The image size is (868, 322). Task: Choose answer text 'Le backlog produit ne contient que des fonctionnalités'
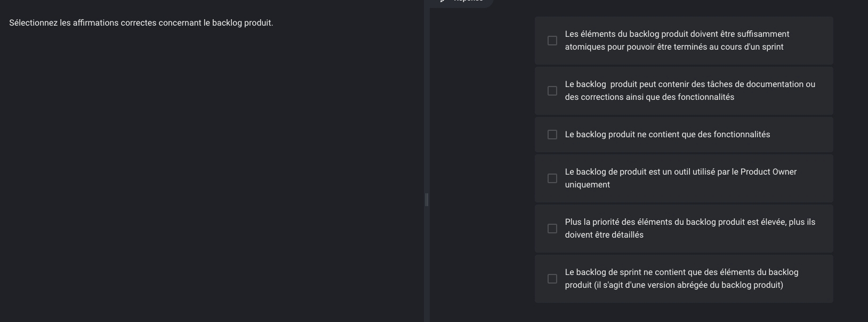coord(668,135)
